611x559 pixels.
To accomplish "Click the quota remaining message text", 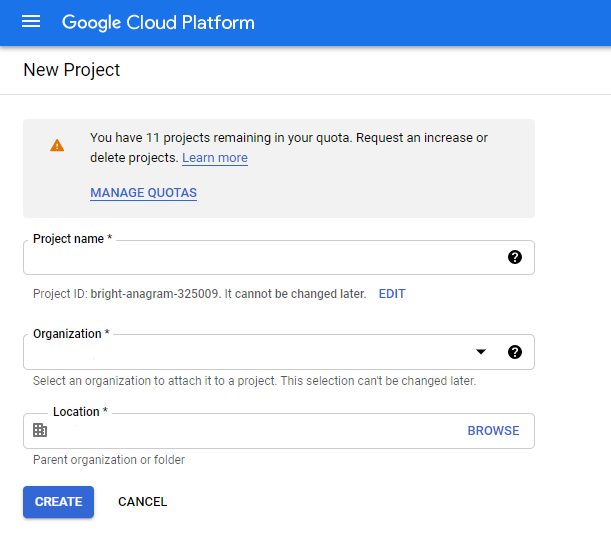I will click(288, 138).
